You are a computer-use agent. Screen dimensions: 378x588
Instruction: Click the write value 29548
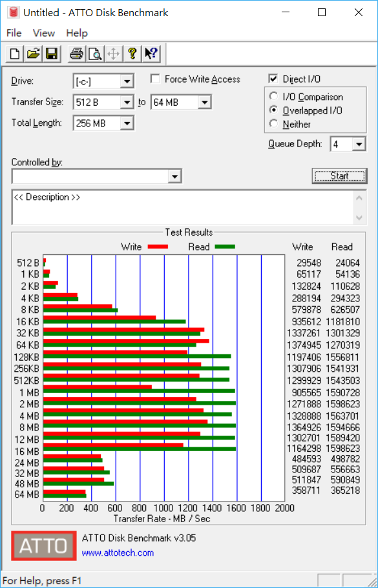309,263
